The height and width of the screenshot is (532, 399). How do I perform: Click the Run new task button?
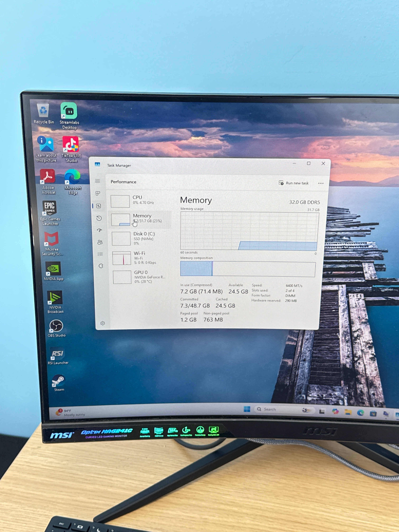[293, 183]
